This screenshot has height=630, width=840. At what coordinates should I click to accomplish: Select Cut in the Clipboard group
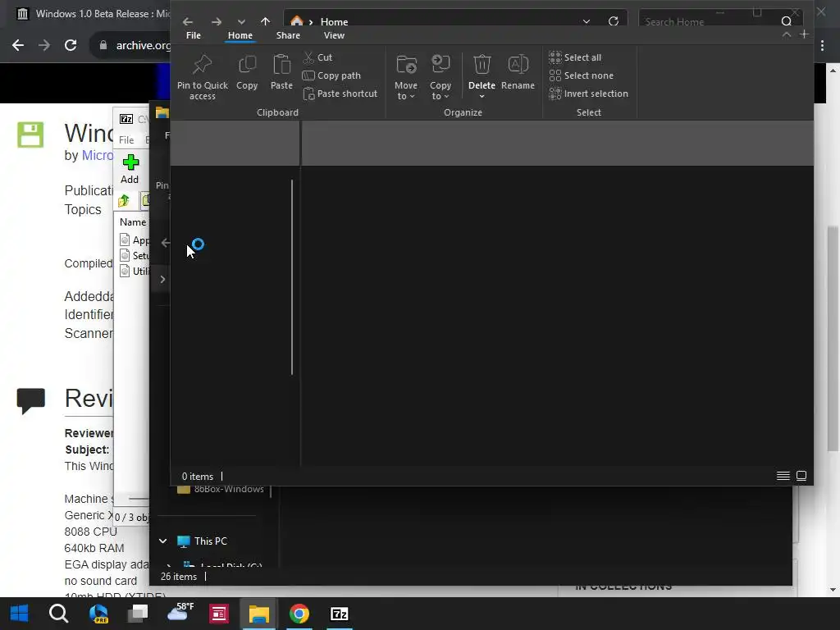(x=317, y=57)
